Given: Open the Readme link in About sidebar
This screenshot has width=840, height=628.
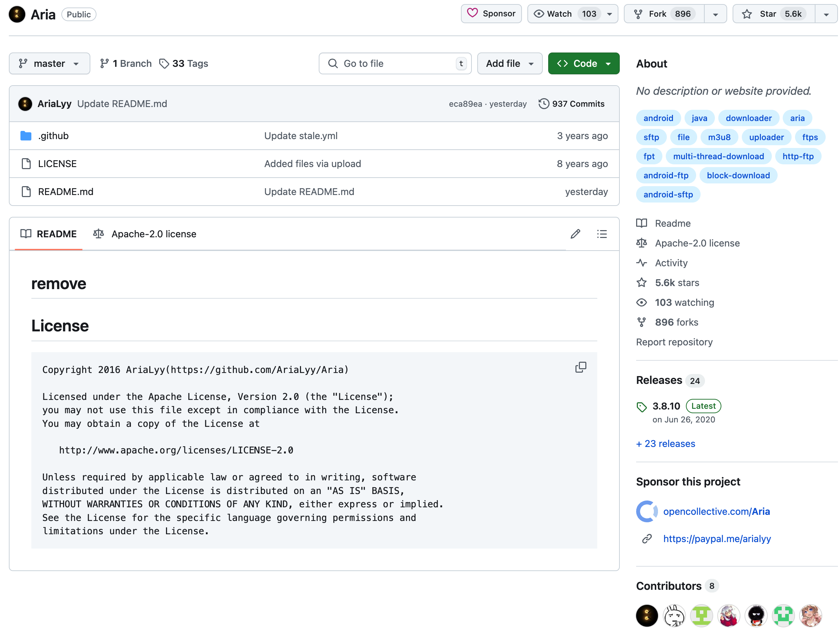Looking at the screenshot, I should click(x=663, y=223).
